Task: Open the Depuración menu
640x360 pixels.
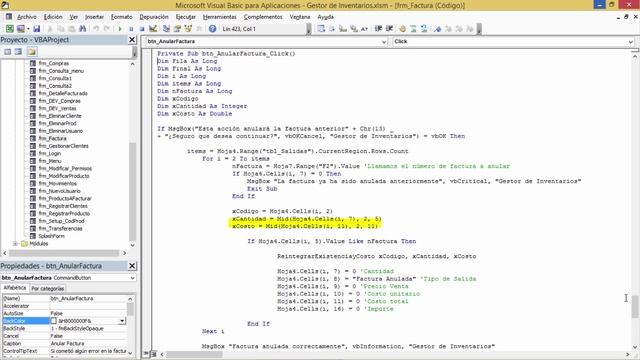Action: (154, 17)
